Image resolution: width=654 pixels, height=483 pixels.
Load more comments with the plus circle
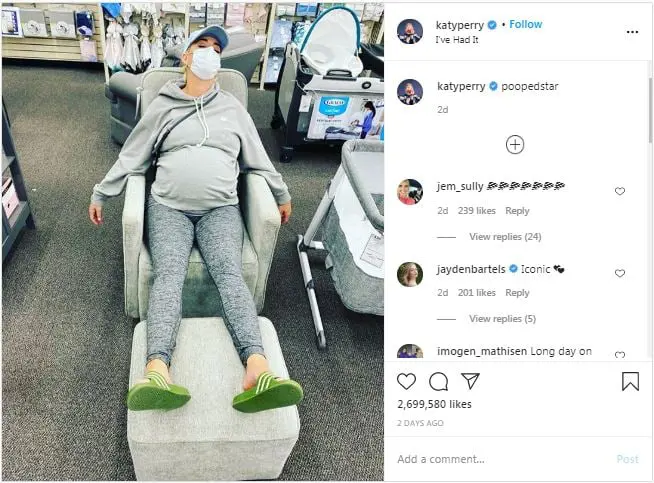click(515, 145)
